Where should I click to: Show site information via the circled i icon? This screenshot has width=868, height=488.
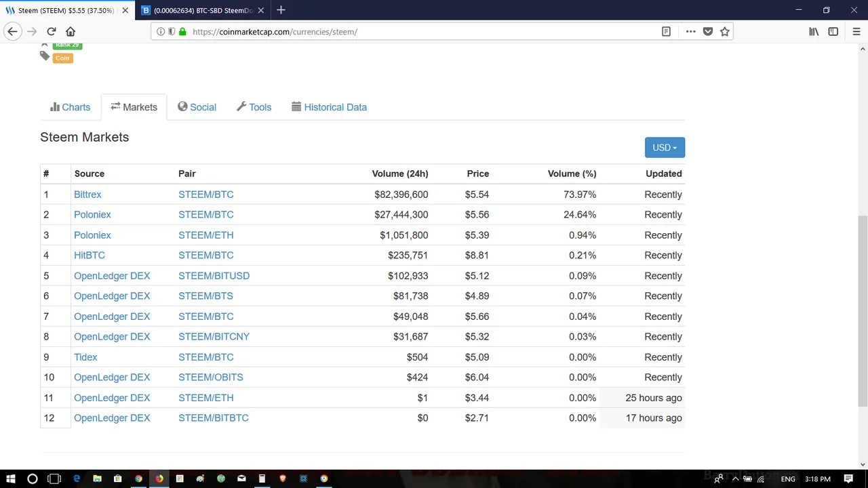[x=161, y=31]
